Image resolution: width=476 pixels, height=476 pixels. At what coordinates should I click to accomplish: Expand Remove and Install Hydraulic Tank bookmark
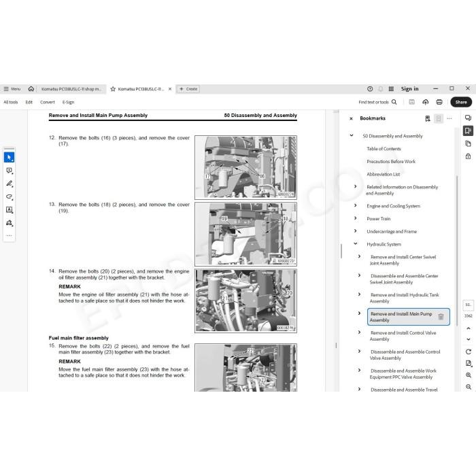[x=359, y=294]
